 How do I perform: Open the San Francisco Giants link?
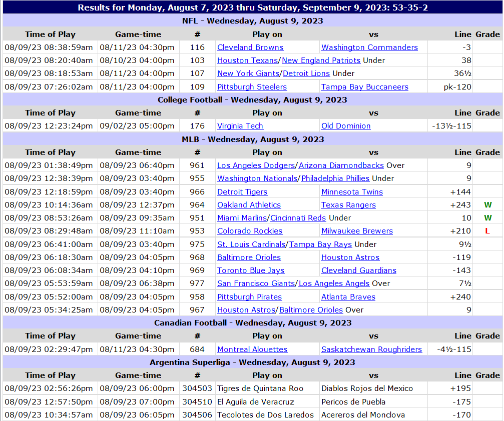click(x=256, y=283)
